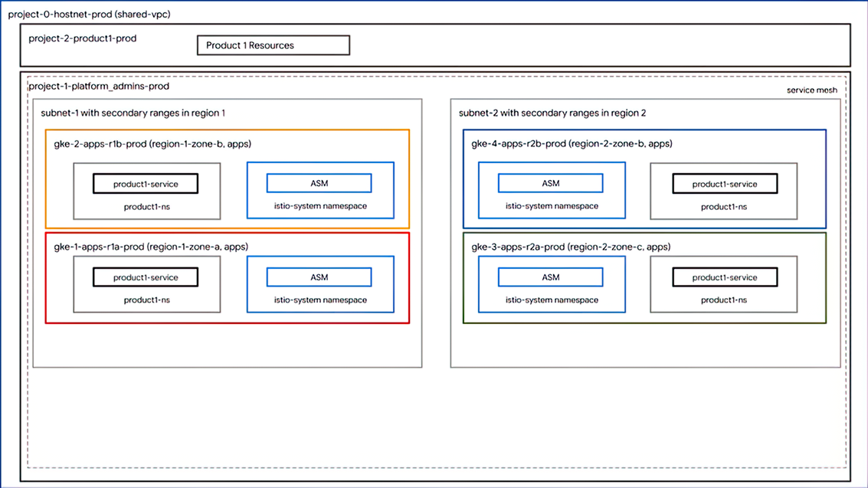Click istio-system namespace label in gke-1-apps-r1a-prod
The image size is (868, 488).
point(320,300)
